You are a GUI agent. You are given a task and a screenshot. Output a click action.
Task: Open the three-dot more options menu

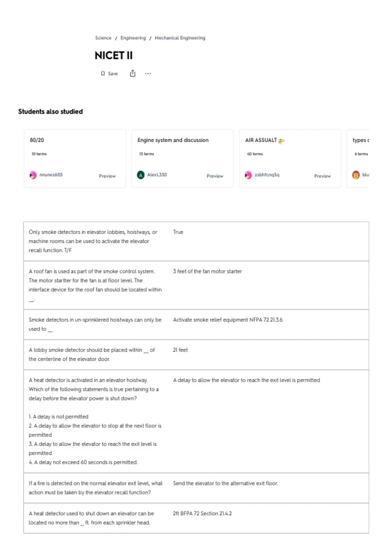(x=148, y=74)
